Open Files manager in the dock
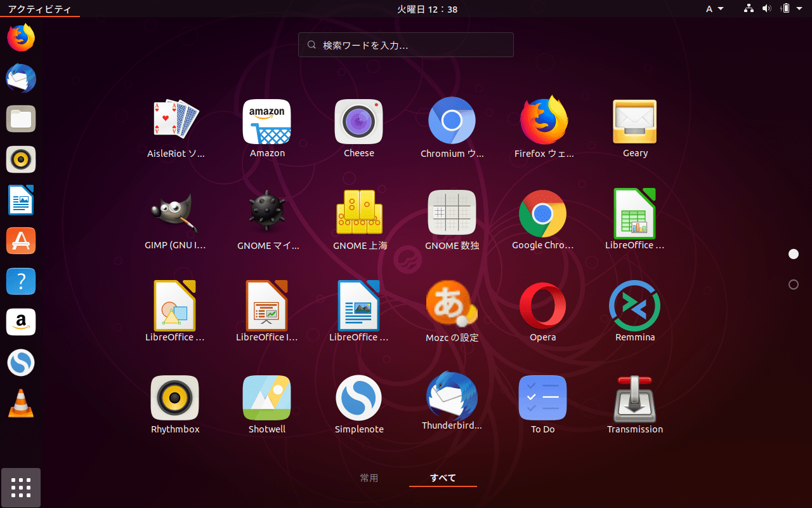 (x=21, y=119)
